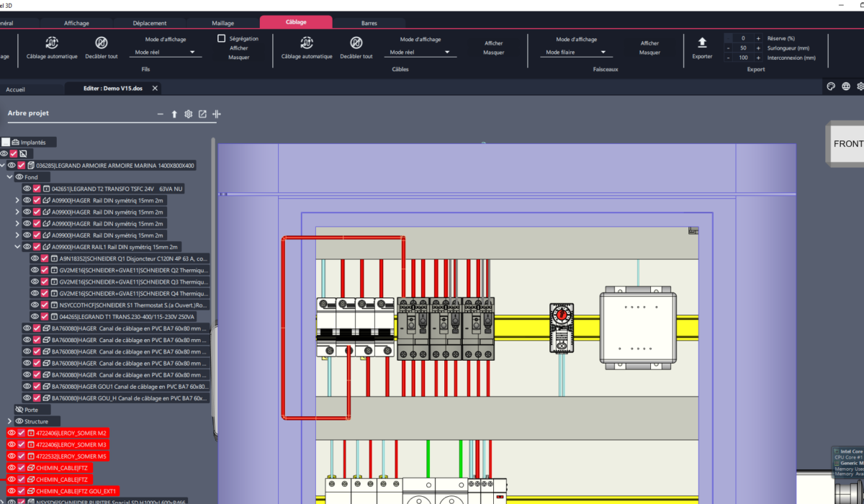Click the up arrow in Arbre projet header

(x=174, y=114)
